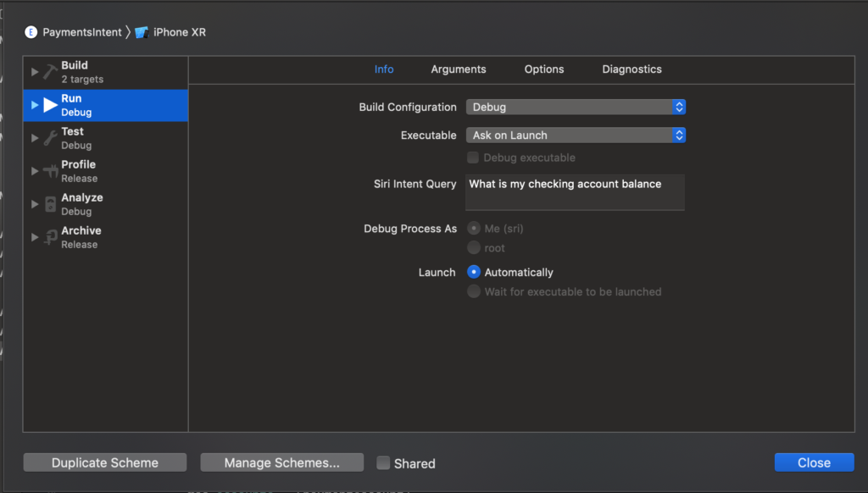This screenshot has width=868, height=493.
Task: Switch to the Diagnostics tab
Action: coord(632,69)
